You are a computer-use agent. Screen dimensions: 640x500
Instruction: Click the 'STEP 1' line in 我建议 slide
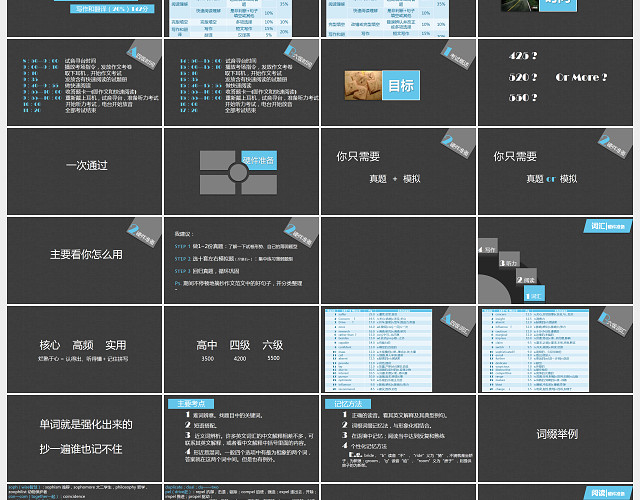[x=236, y=247]
